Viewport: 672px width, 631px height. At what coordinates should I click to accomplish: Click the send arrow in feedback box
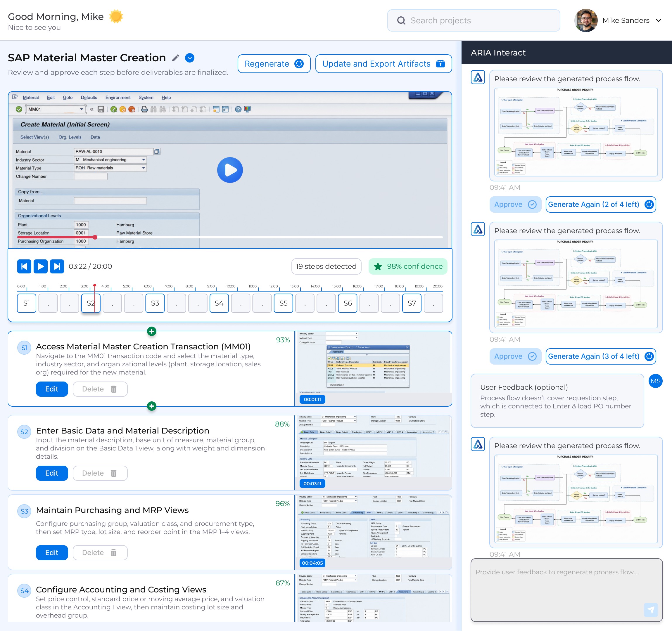point(651,610)
